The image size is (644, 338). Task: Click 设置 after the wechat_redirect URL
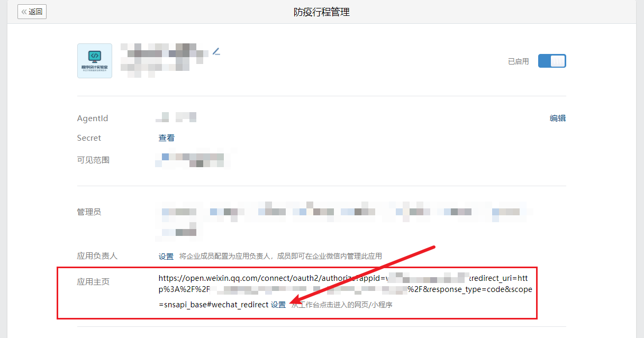[278, 305]
